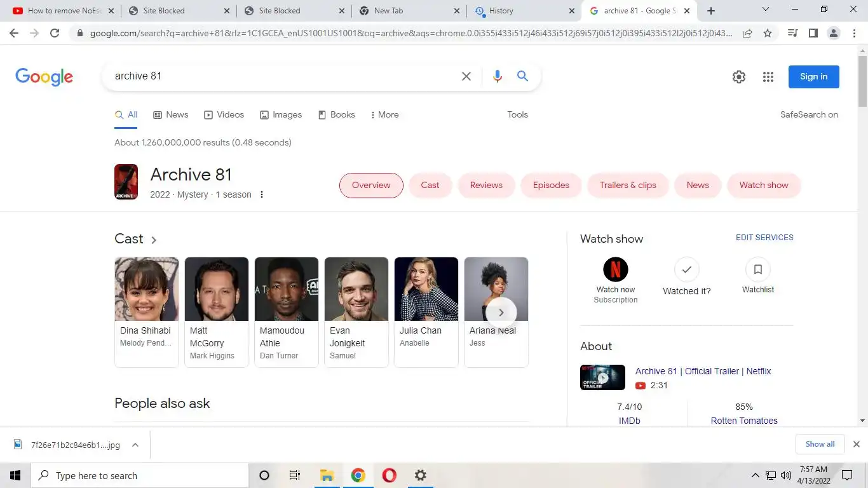The height and width of the screenshot is (488, 868).
Task: Play the official trailer thumbnail
Action: [602, 377]
